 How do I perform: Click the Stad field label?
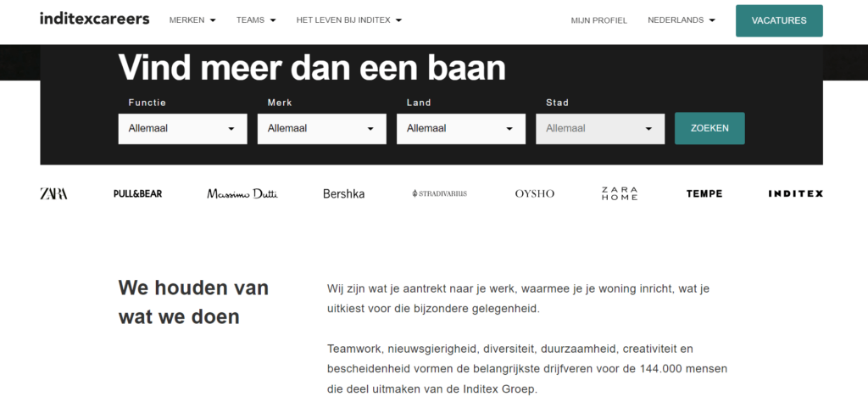(558, 103)
